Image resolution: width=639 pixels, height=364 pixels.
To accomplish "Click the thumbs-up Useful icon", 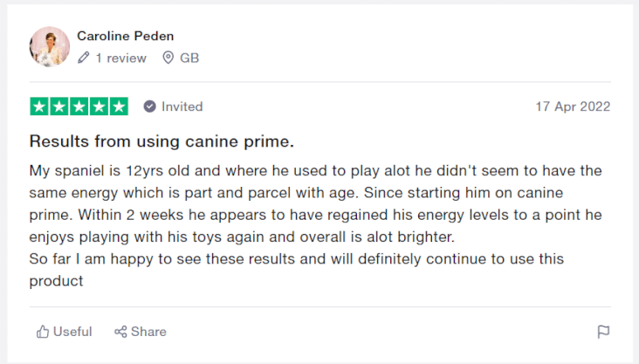I will coord(43,332).
